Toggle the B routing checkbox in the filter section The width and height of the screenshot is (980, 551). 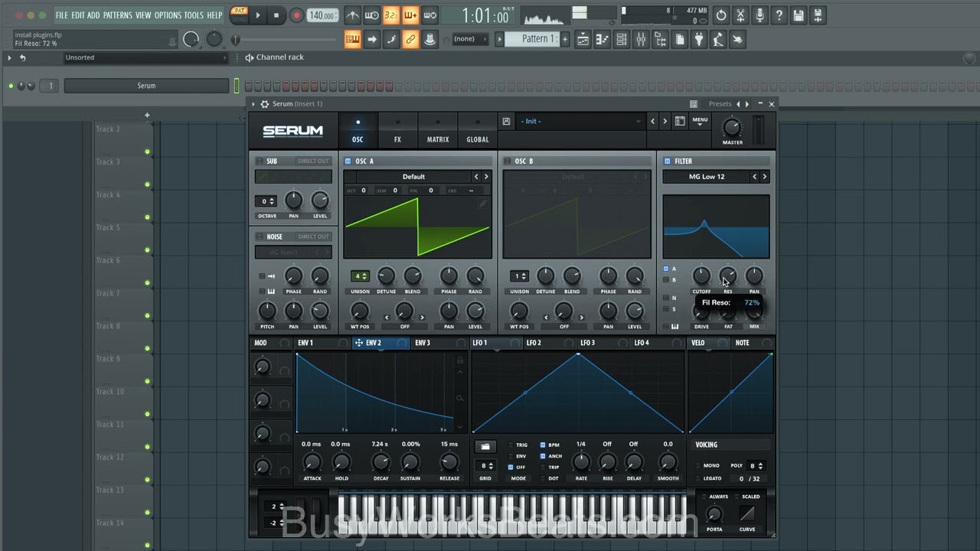point(665,278)
